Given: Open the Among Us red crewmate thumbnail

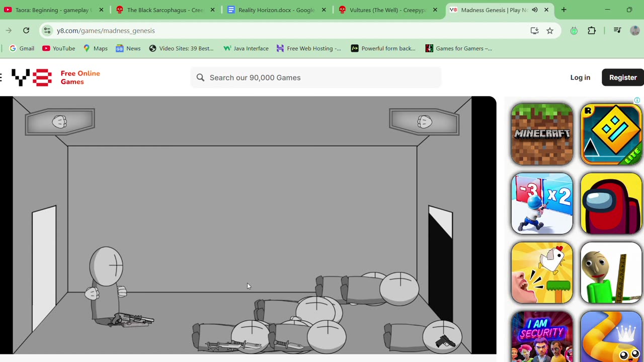Looking at the screenshot, I should tap(611, 204).
